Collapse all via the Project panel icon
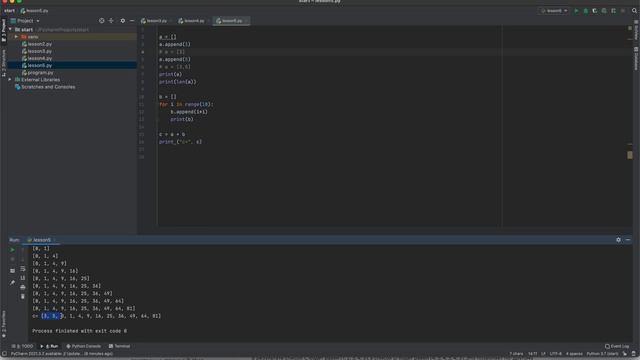 pyautogui.click(x=111, y=20)
